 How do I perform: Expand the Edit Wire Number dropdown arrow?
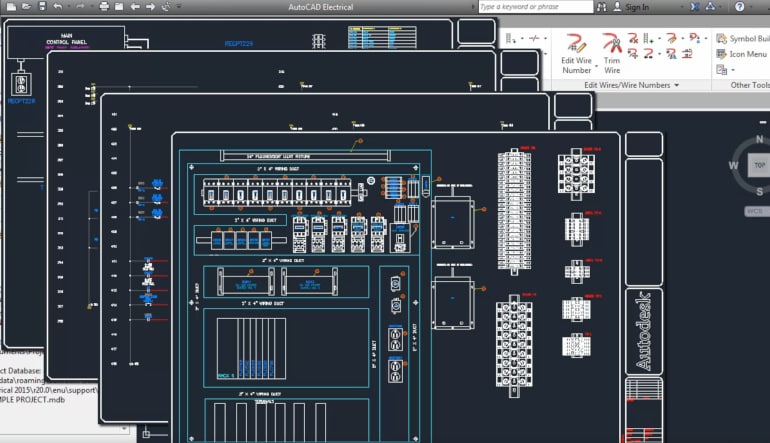[597, 66]
